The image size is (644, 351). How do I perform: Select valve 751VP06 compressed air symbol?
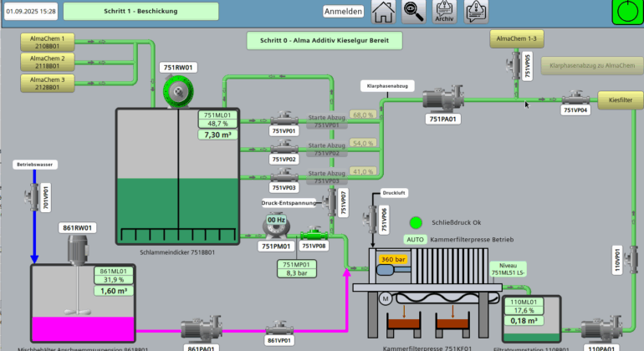pyautogui.click(x=370, y=219)
